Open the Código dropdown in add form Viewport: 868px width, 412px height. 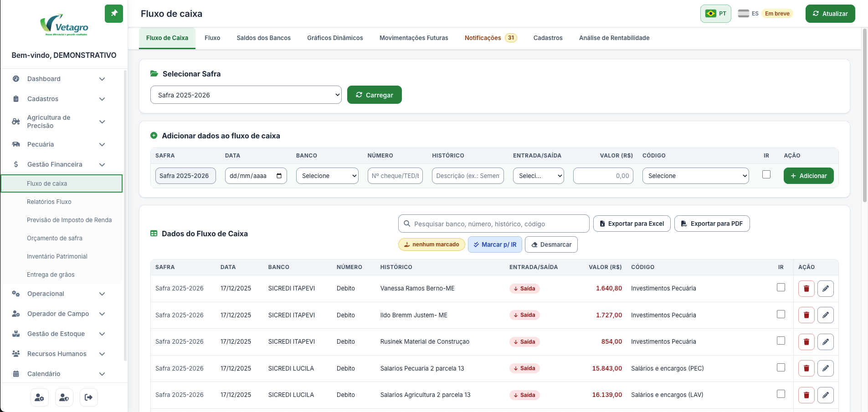[x=696, y=176]
